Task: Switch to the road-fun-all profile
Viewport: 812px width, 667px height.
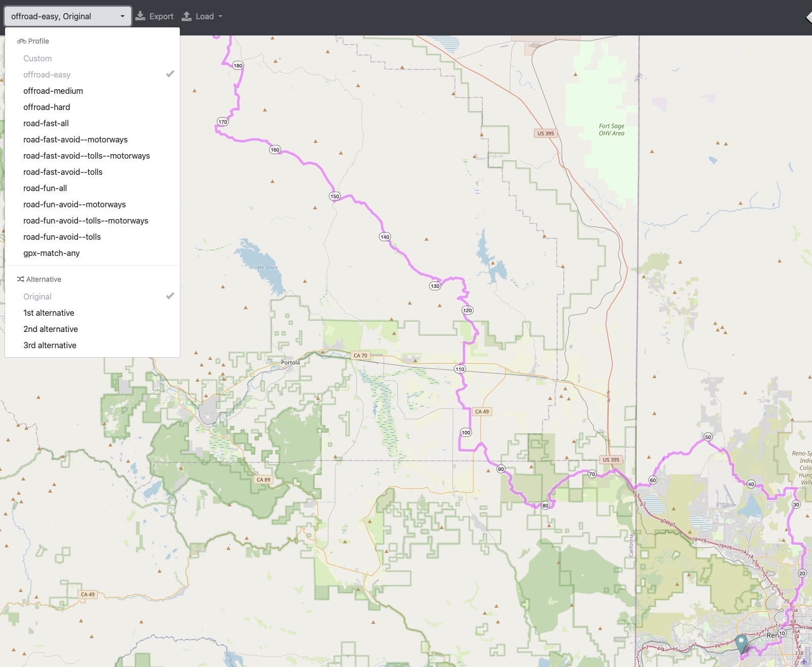Action: tap(92, 188)
